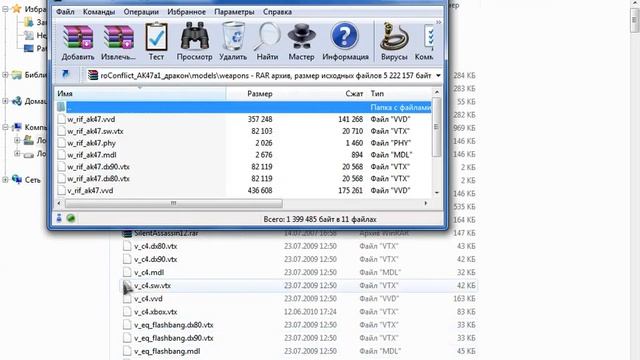
Task: Expand second local disk under Компьютер
Action: [17, 153]
